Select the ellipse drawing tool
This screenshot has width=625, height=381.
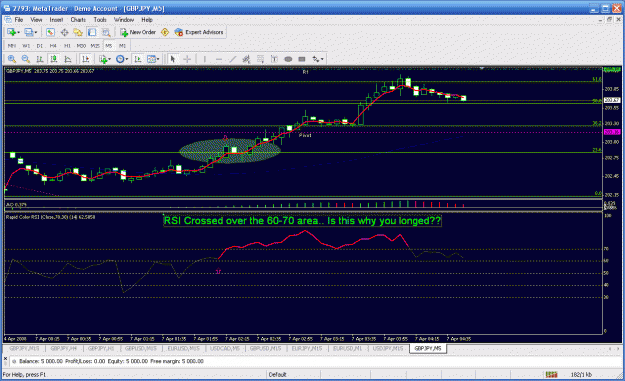point(288,59)
